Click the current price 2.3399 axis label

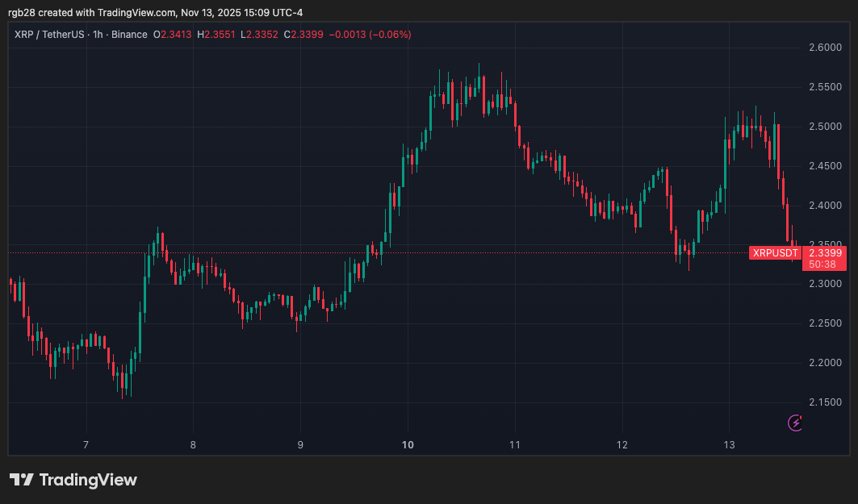[825, 252]
